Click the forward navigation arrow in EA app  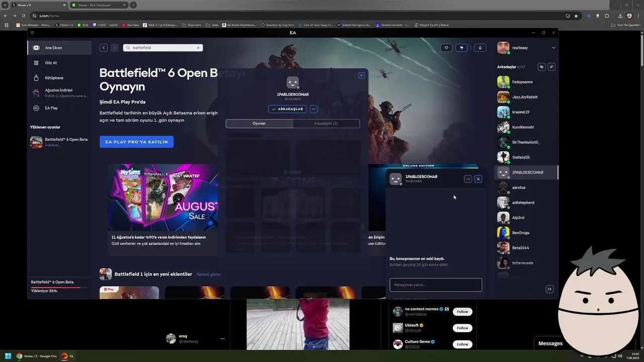coord(115,48)
